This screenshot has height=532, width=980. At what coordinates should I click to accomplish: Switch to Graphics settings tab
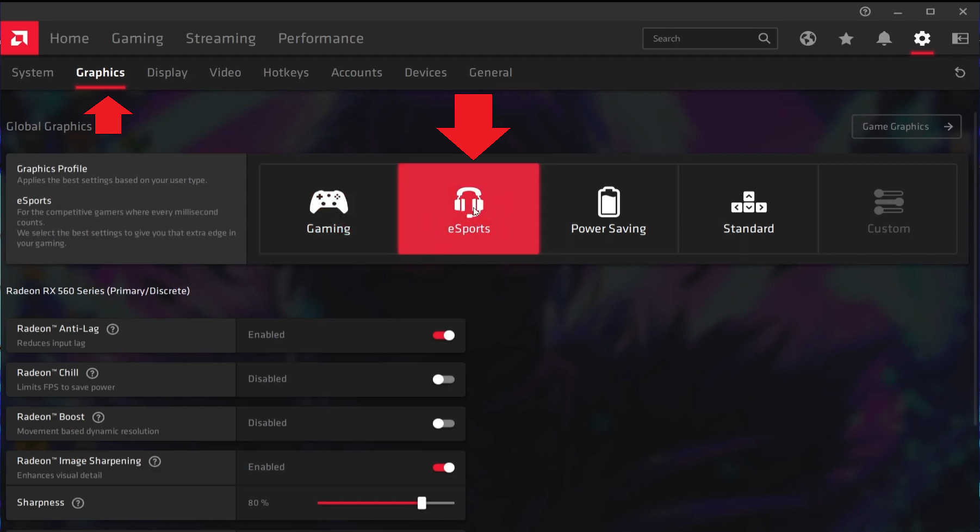101,72
